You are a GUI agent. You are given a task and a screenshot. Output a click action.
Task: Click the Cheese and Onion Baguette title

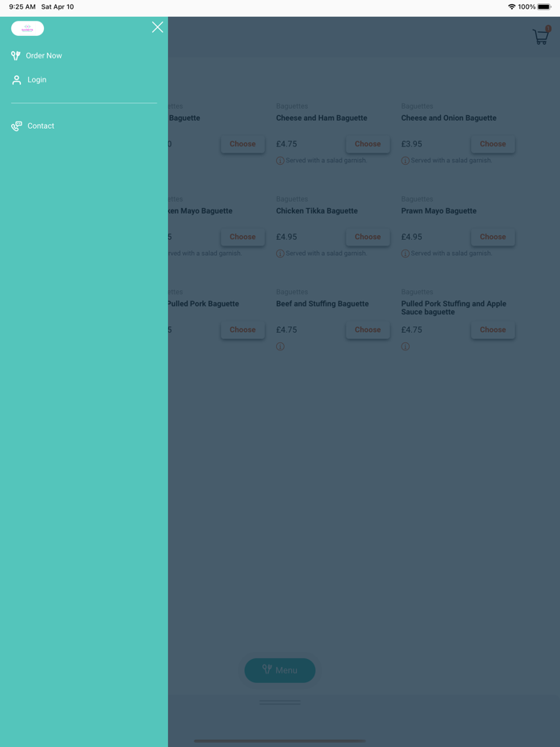[449, 118]
